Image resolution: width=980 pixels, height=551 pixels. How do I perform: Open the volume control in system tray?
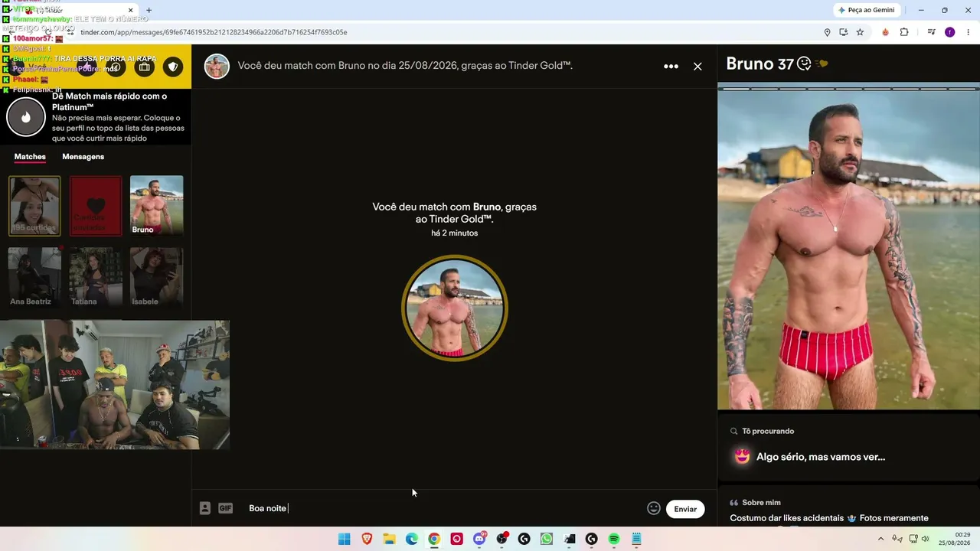click(x=925, y=540)
